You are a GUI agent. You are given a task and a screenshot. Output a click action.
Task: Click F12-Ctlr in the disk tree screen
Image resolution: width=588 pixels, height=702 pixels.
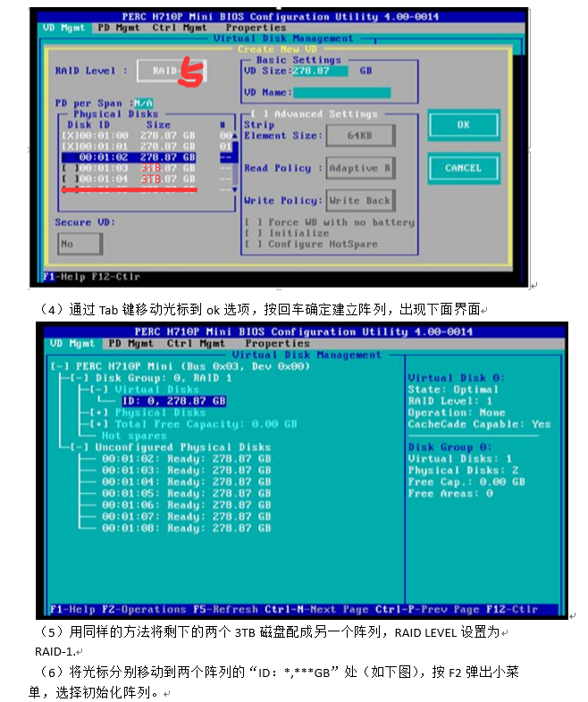pos(512,609)
